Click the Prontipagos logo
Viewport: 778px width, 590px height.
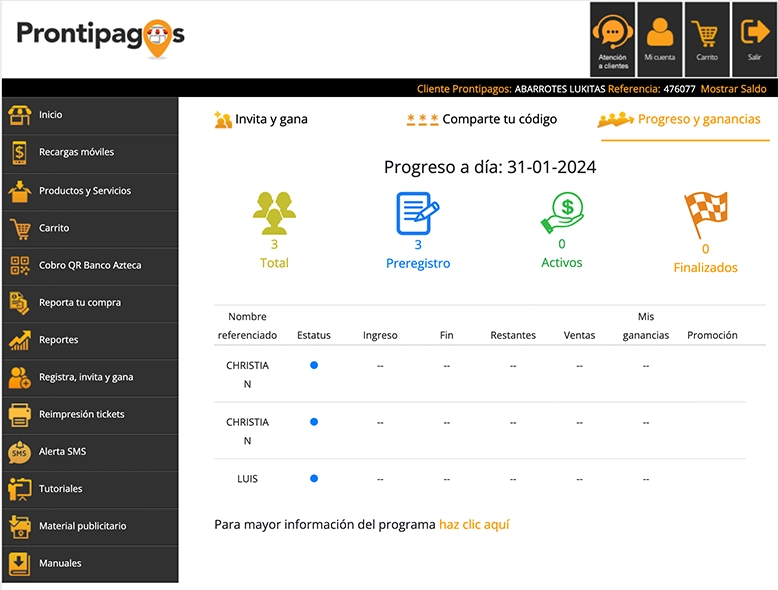pos(100,38)
